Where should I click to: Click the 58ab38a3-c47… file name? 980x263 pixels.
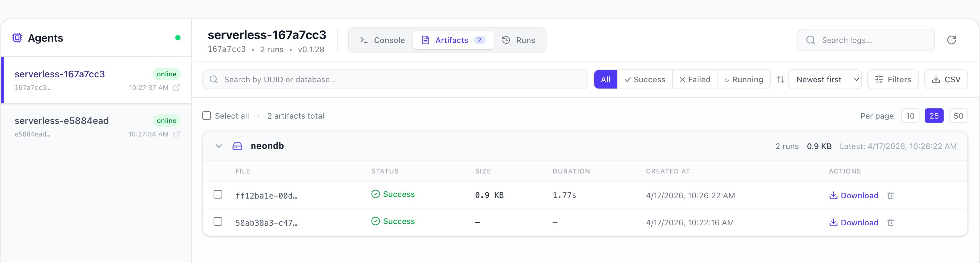pos(266,223)
